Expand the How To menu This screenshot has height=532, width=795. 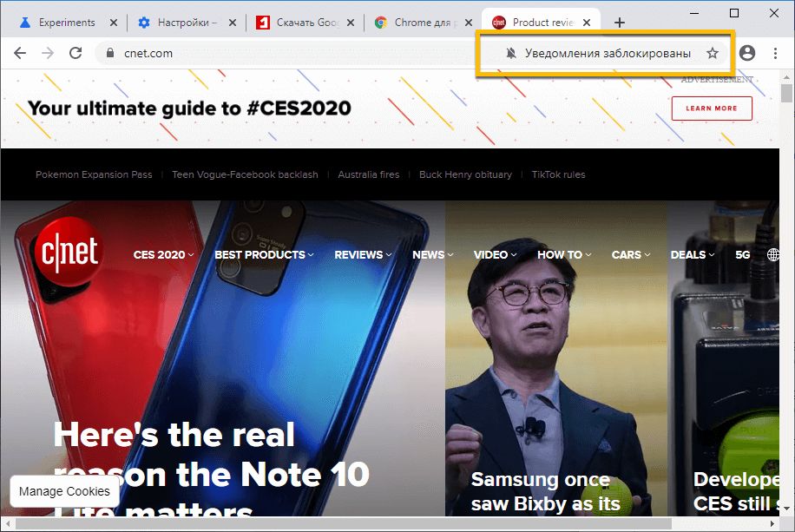click(x=564, y=254)
